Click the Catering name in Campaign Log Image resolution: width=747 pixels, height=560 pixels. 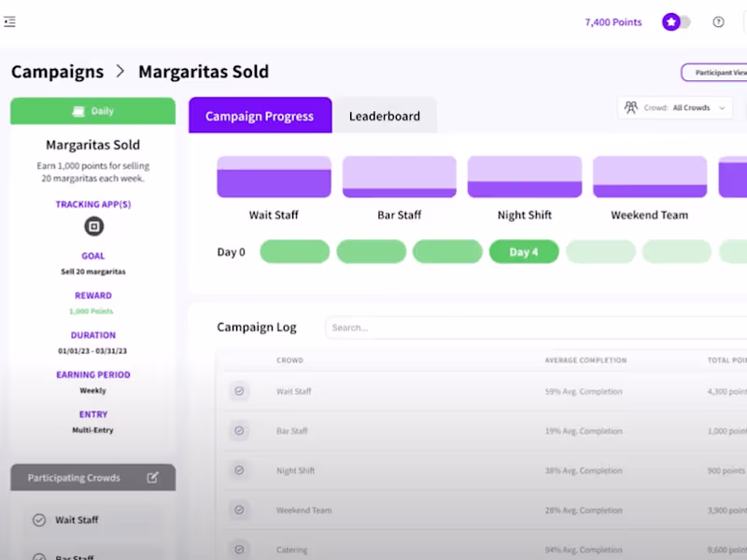[x=291, y=550]
